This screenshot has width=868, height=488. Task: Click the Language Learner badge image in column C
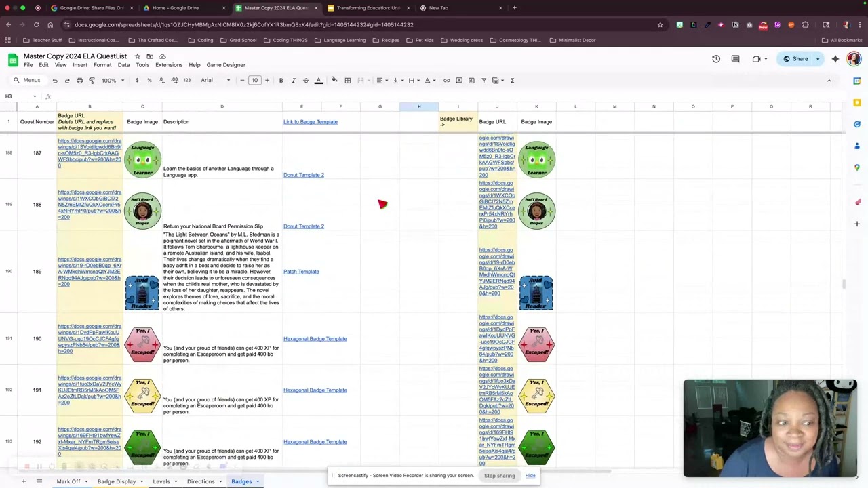(142, 159)
